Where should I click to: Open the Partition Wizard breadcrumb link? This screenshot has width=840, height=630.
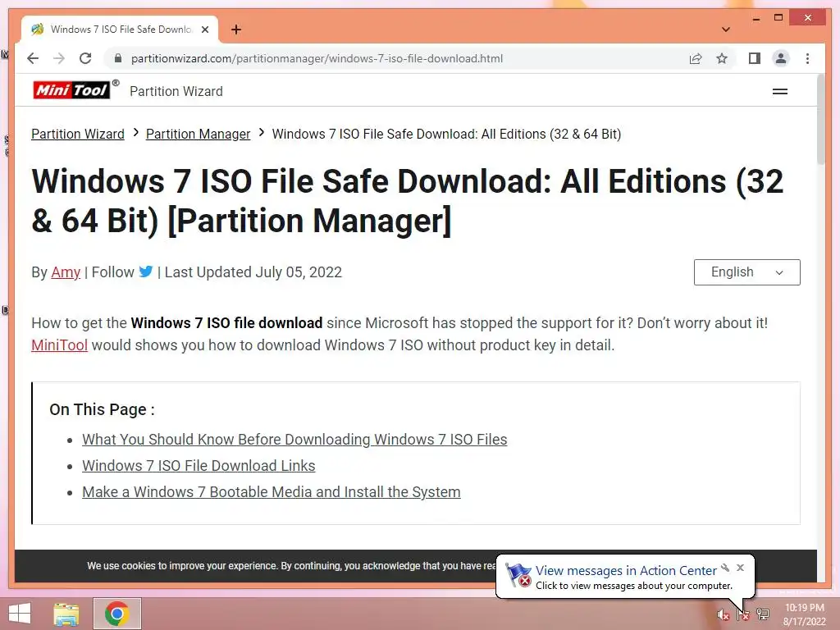click(78, 134)
